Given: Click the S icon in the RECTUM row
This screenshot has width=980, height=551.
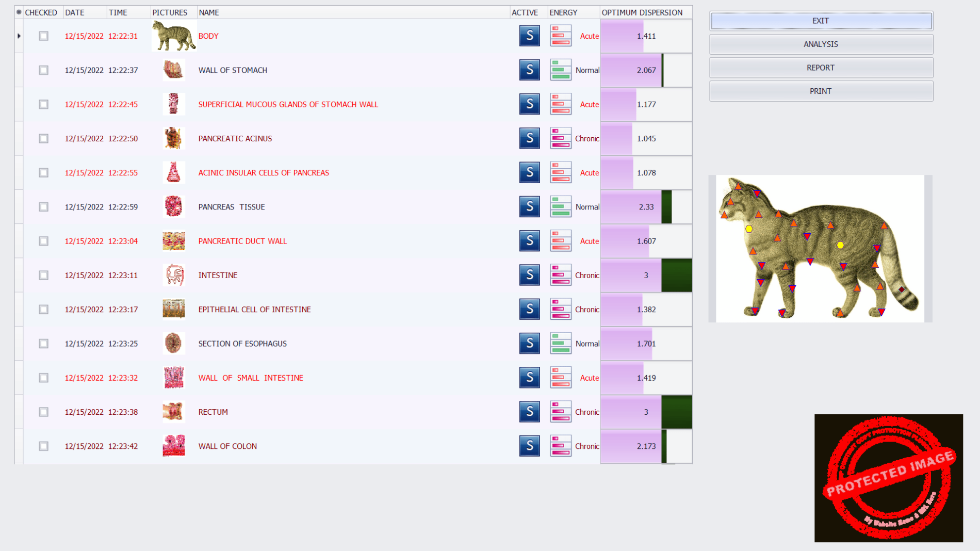Looking at the screenshot, I should point(529,412).
